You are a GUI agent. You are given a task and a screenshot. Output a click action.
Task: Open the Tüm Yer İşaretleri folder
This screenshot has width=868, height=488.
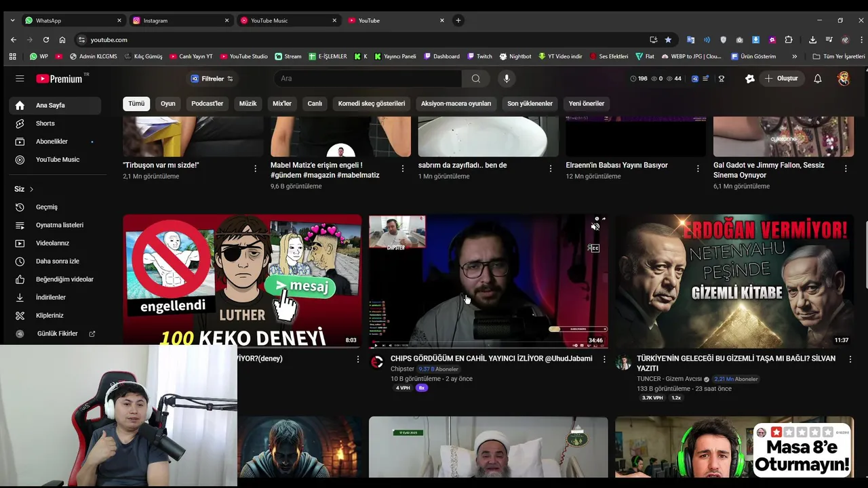pyautogui.click(x=838, y=56)
